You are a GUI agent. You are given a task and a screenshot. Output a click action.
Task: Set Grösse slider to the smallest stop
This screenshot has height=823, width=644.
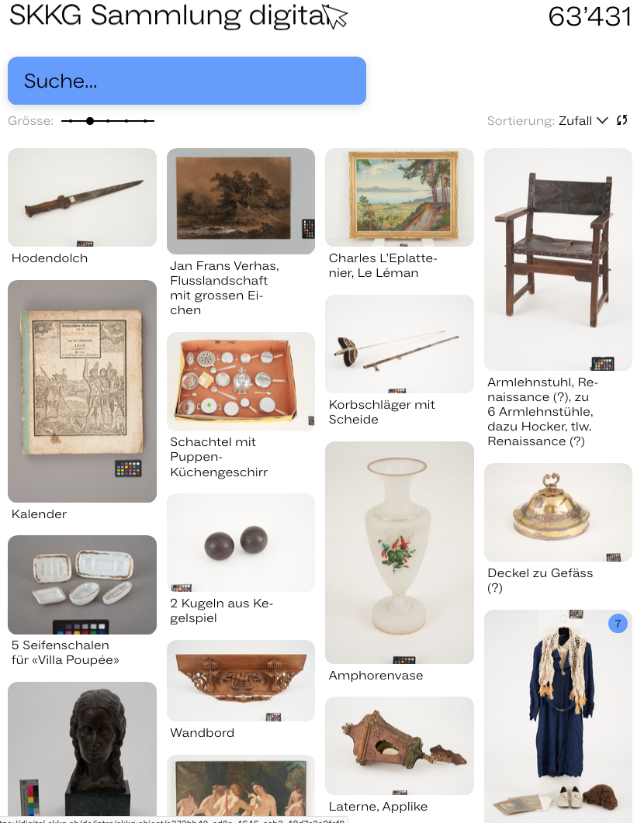pos(71,121)
